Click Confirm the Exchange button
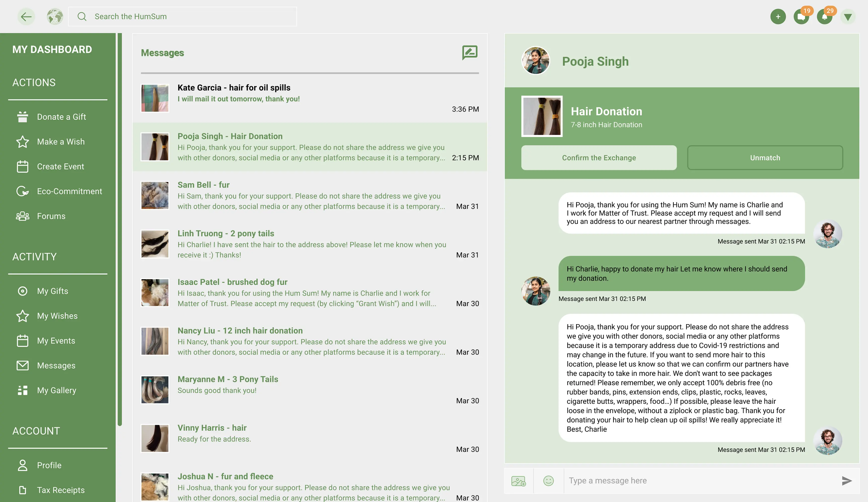This screenshot has width=868, height=502. click(x=599, y=158)
